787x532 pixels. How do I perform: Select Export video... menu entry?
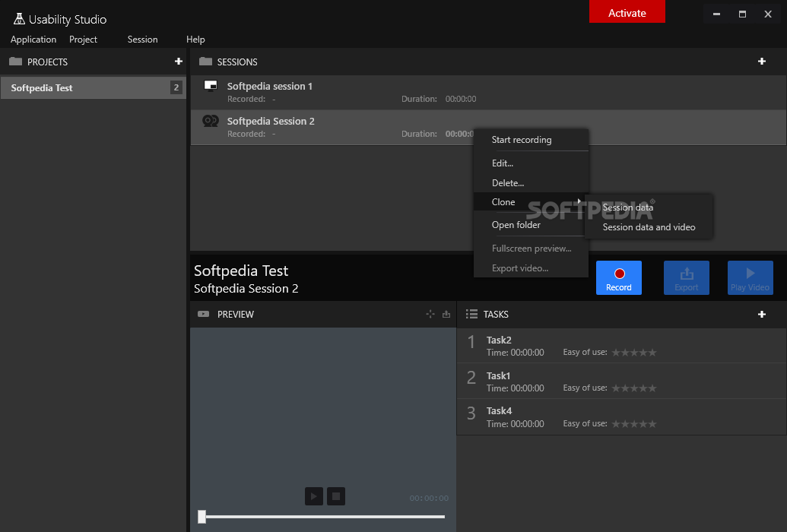pyautogui.click(x=531, y=268)
